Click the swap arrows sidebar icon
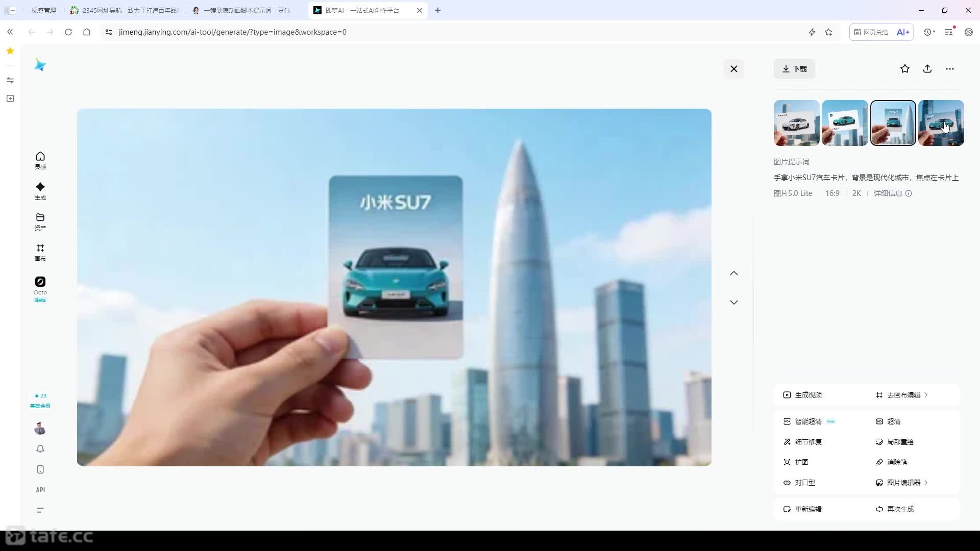This screenshot has height=551, width=980. (10, 80)
